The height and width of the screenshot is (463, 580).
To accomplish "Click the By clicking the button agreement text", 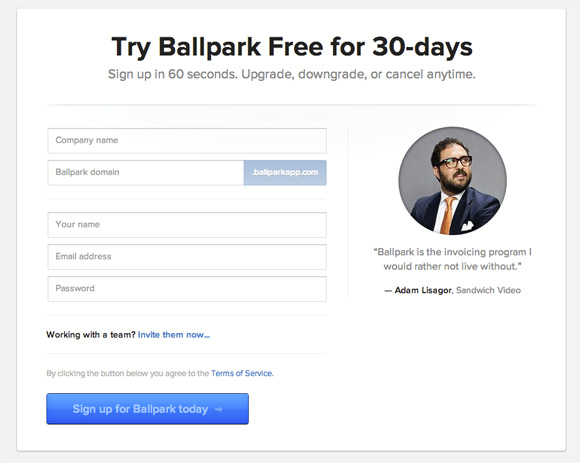I will click(x=128, y=373).
